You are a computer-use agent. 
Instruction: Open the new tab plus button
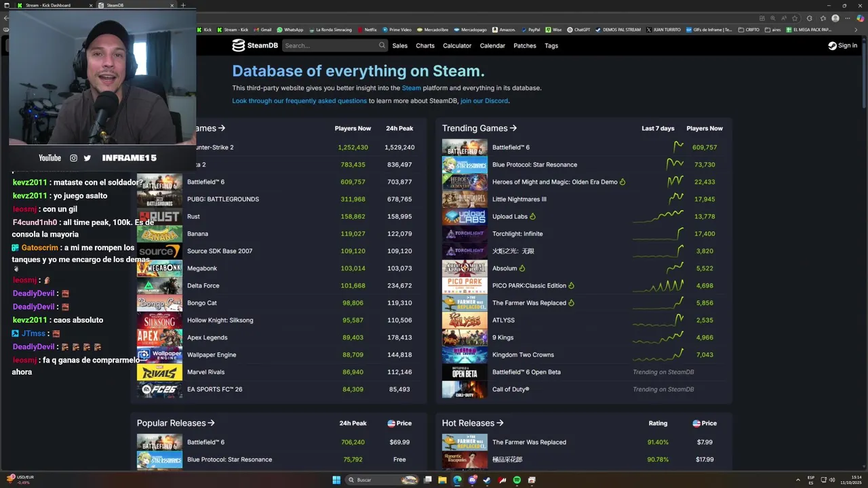[x=182, y=5]
